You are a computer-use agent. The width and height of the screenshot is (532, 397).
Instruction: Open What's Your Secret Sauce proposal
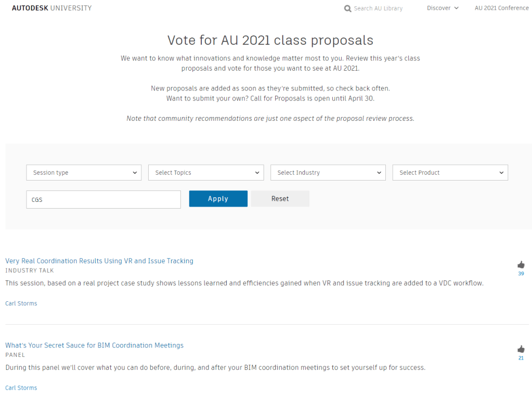tap(94, 345)
